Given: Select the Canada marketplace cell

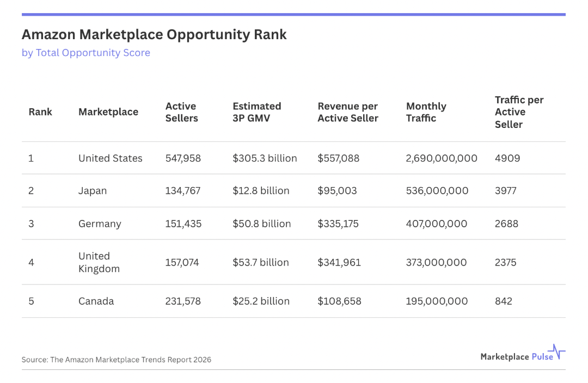Looking at the screenshot, I should click(96, 301).
